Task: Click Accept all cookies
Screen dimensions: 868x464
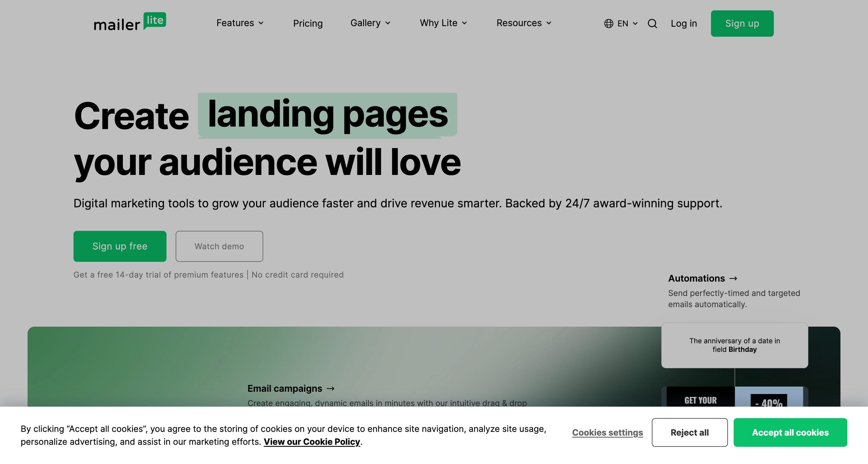Action: [790, 432]
